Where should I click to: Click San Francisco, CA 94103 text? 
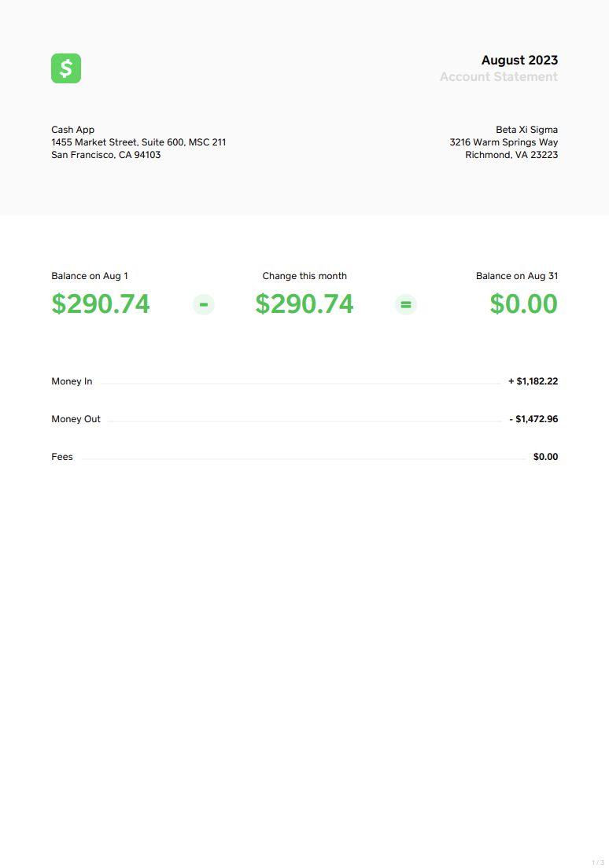pyautogui.click(x=106, y=155)
